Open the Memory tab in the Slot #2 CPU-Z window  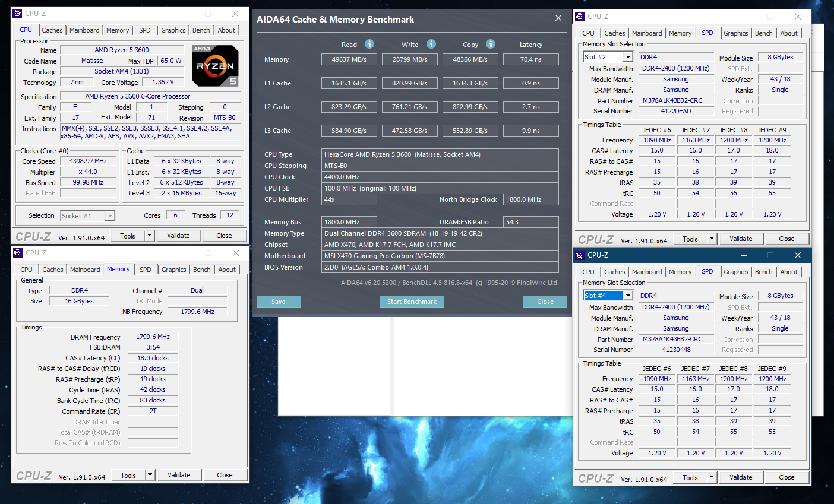(x=680, y=33)
